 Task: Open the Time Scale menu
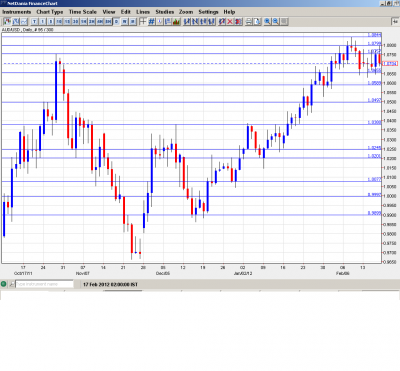(x=83, y=12)
